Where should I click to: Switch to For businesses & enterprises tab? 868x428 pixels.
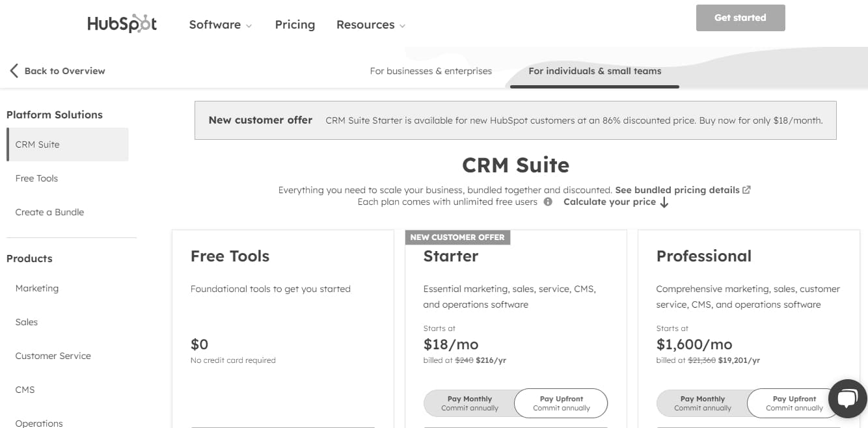(431, 71)
